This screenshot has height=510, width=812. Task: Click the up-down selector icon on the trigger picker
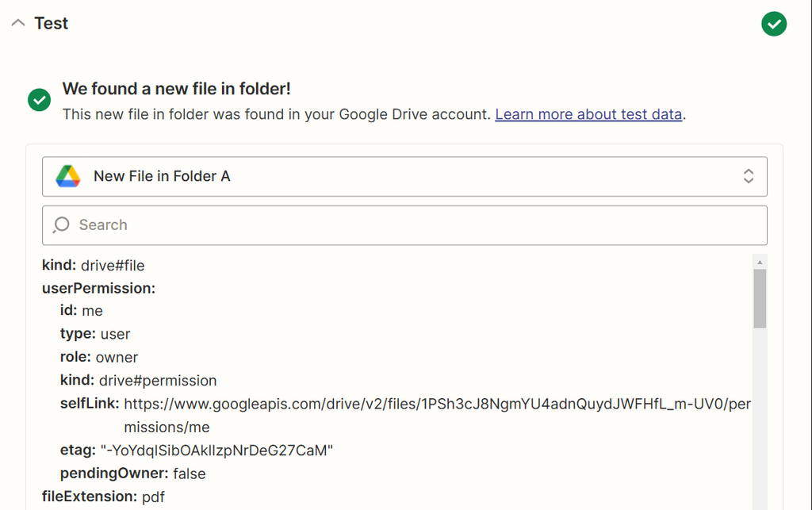pyautogui.click(x=749, y=176)
